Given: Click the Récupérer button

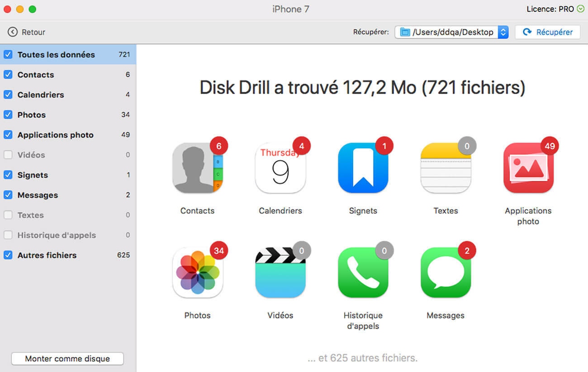Looking at the screenshot, I should [548, 32].
